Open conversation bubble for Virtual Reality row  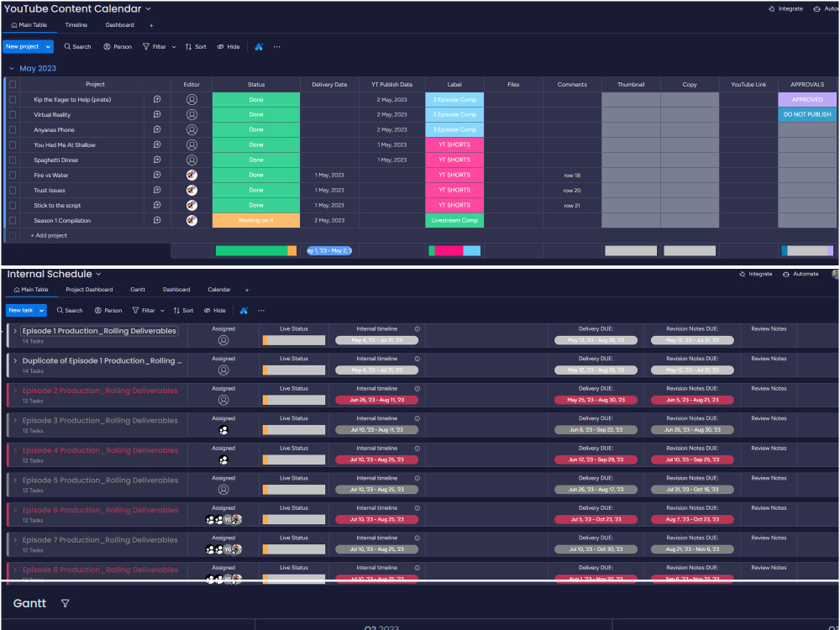(x=157, y=114)
